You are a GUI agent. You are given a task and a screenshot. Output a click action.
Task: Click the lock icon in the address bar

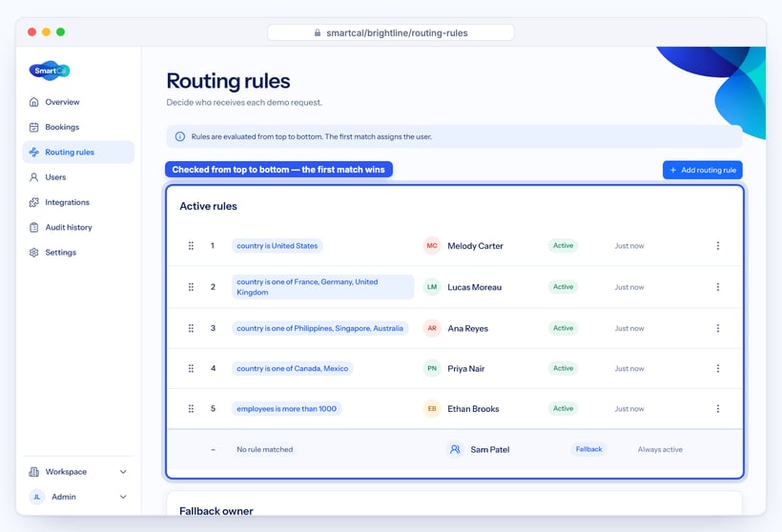tap(318, 33)
